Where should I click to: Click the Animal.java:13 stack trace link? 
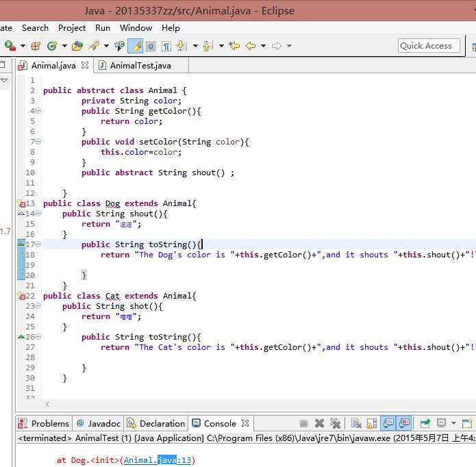(x=158, y=460)
